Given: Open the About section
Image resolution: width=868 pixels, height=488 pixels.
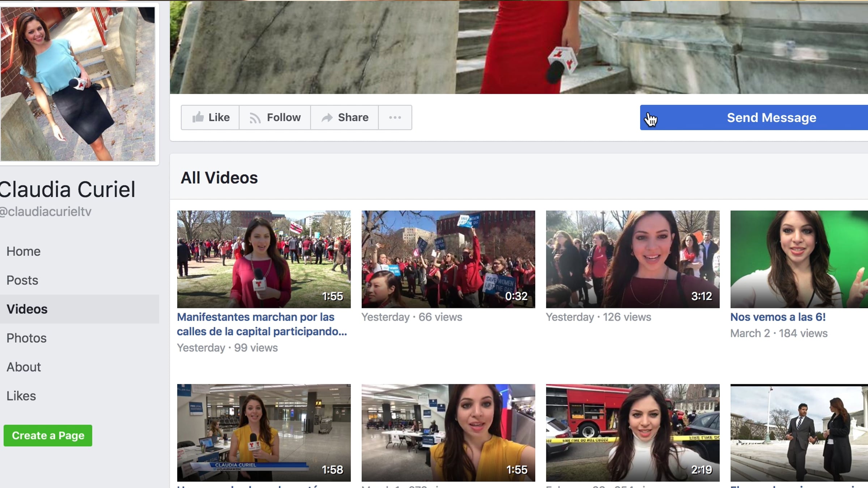Looking at the screenshot, I should pos(24,367).
